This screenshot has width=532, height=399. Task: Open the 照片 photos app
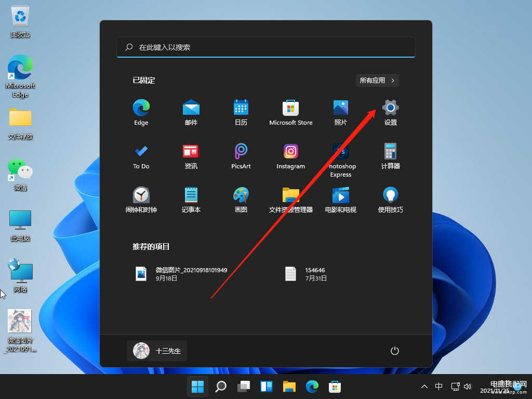pyautogui.click(x=341, y=112)
